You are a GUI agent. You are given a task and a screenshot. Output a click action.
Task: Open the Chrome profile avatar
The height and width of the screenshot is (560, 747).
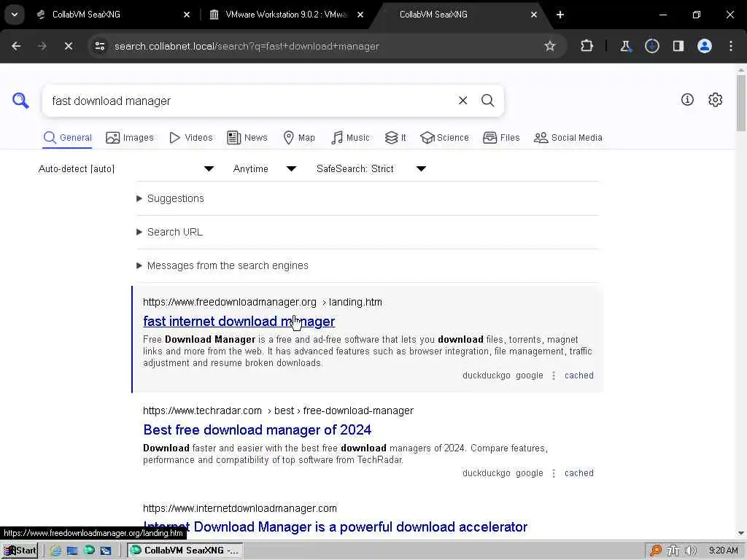pos(704,46)
